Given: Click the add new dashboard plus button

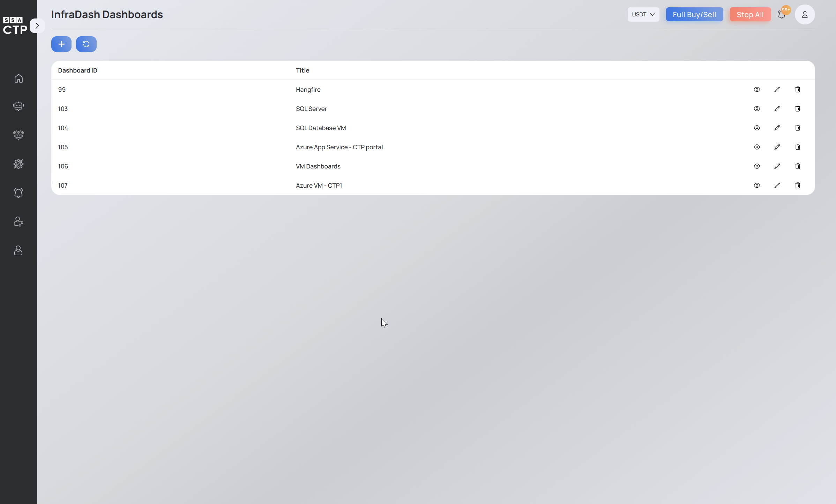Looking at the screenshot, I should (61, 44).
